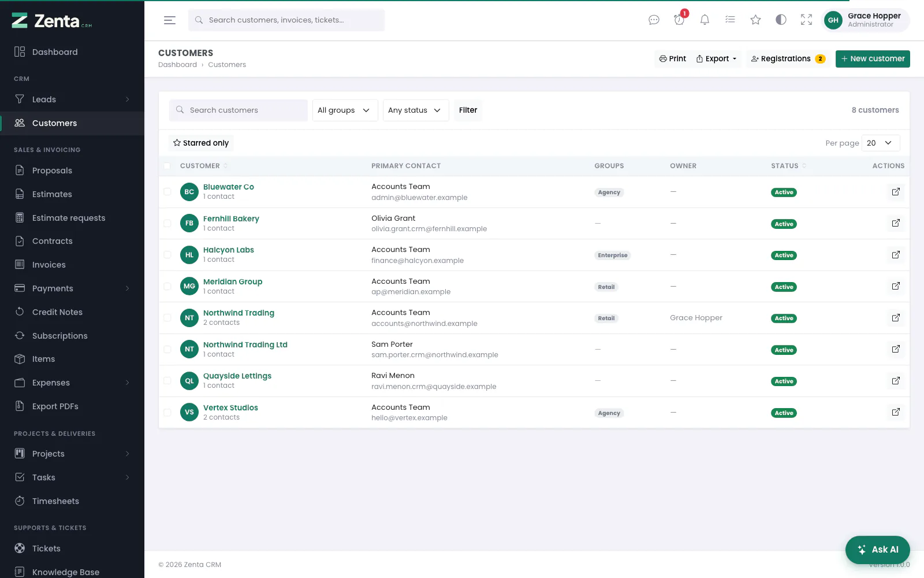Enter fullscreen mode icon
The image size is (924, 578).
(806, 20)
